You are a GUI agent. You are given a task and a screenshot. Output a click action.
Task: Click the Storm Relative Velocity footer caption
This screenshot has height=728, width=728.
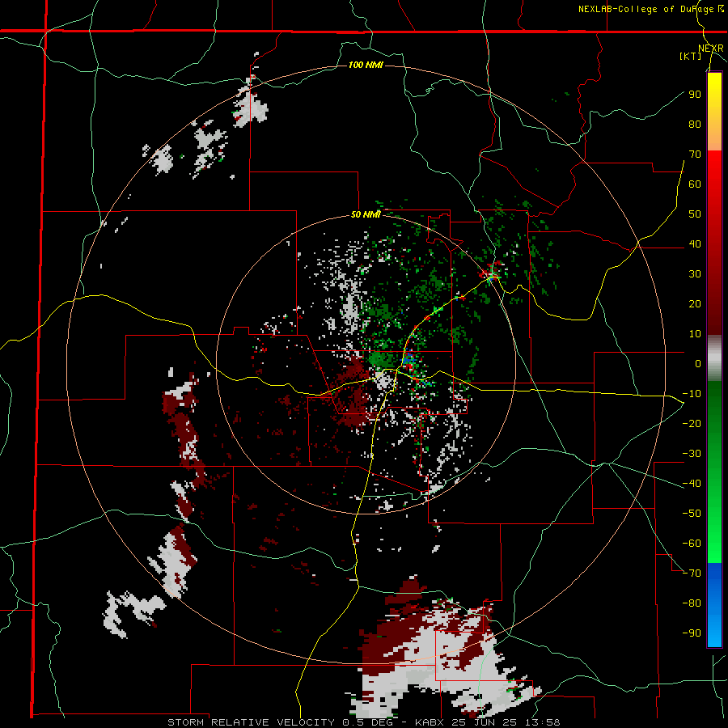363,722
